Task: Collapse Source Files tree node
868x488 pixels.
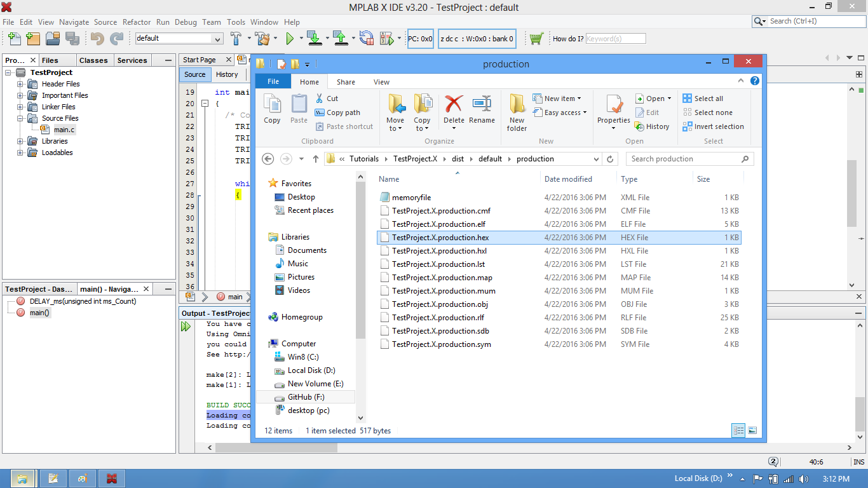Action: tap(20, 118)
